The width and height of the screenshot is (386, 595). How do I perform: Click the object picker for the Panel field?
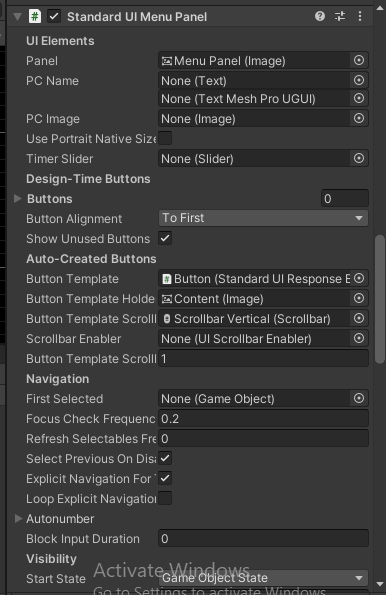tap(359, 60)
